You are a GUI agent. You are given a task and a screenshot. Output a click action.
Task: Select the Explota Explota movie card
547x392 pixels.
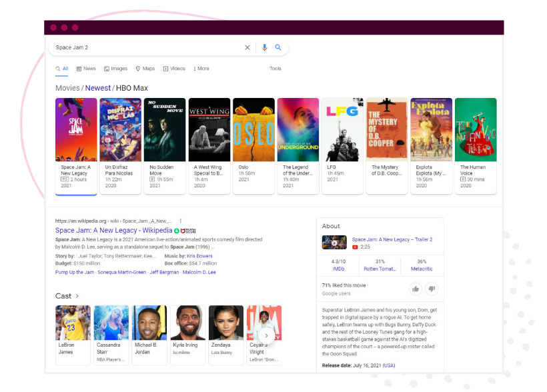(431, 146)
